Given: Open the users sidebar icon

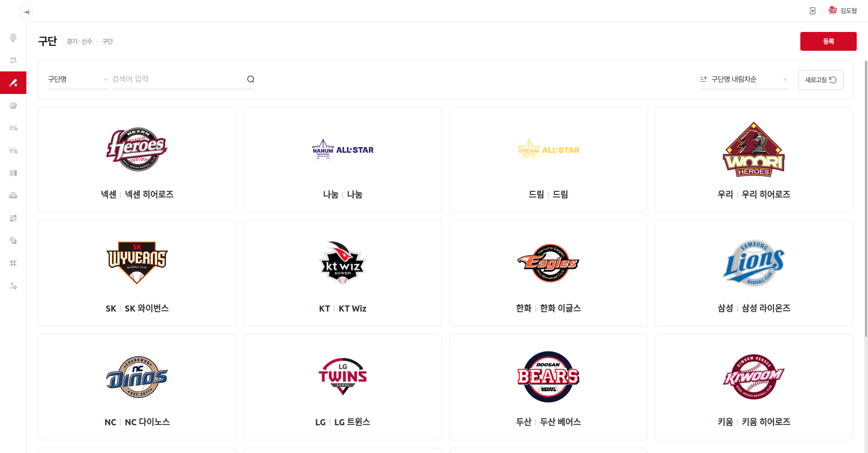Looking at the screenshot, I should [13, 60].
